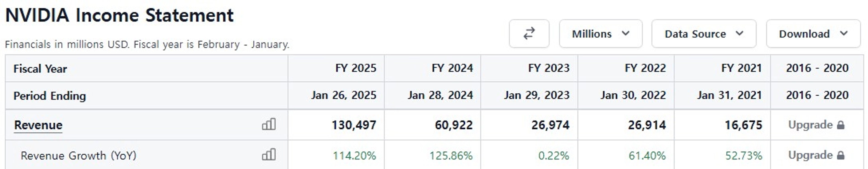Click the 125.86% growth value
The image size is (868, 169).
pyautogui.click(x=451, y=155)
